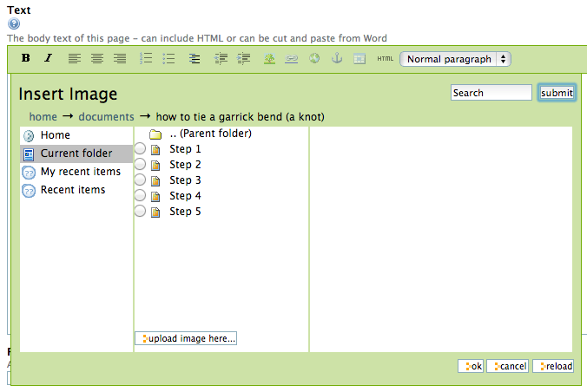This screenshot has height=392, width=587.
Task: Click the Step 3 image name
Action: 185,180
